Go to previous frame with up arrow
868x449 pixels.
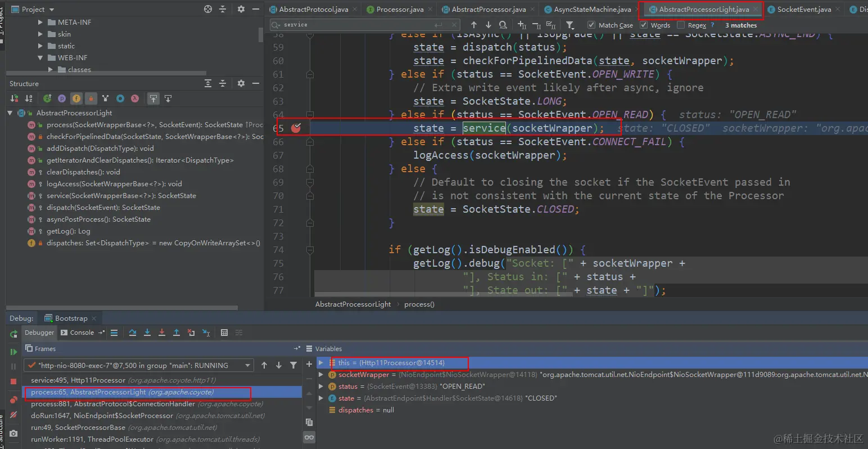[x=264, y=365]
